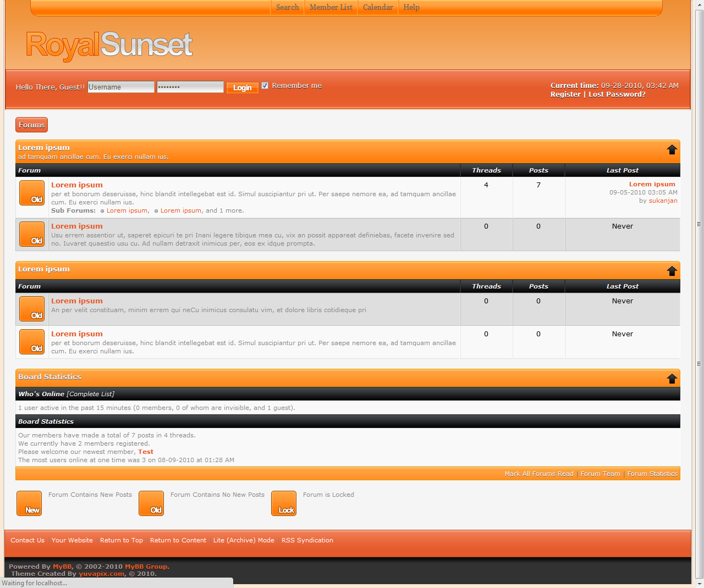The height and width of the screenshot is (588, 704).
Task: Open the Forums breadcrumb button
Action: click(x=31, y=125)
